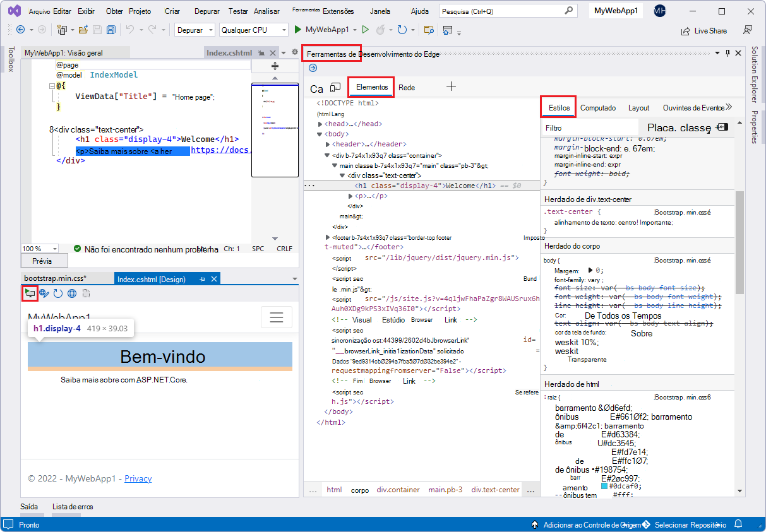This screenshot has width=766, height=532.
Task: Click the Save All icon in the toolbar
Action: point(111,30)
